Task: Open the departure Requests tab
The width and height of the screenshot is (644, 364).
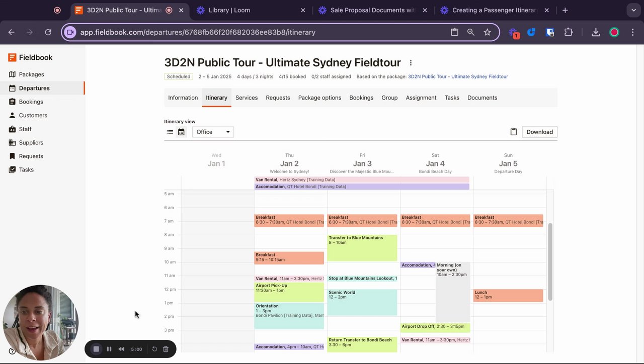Action: 278,98
